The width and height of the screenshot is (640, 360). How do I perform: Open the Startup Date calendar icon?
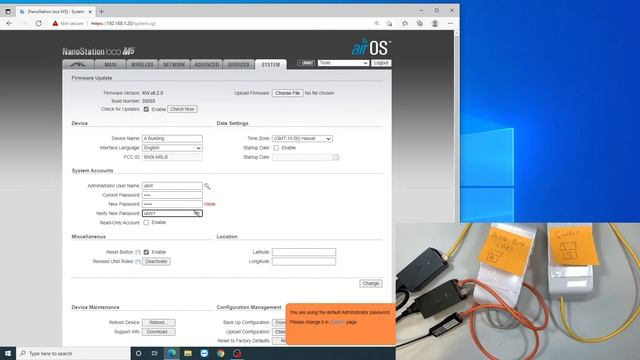[x=336, y=157]
